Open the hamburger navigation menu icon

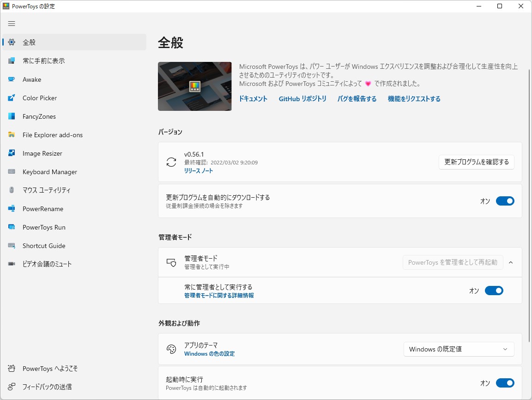click(x=12, y=24)
